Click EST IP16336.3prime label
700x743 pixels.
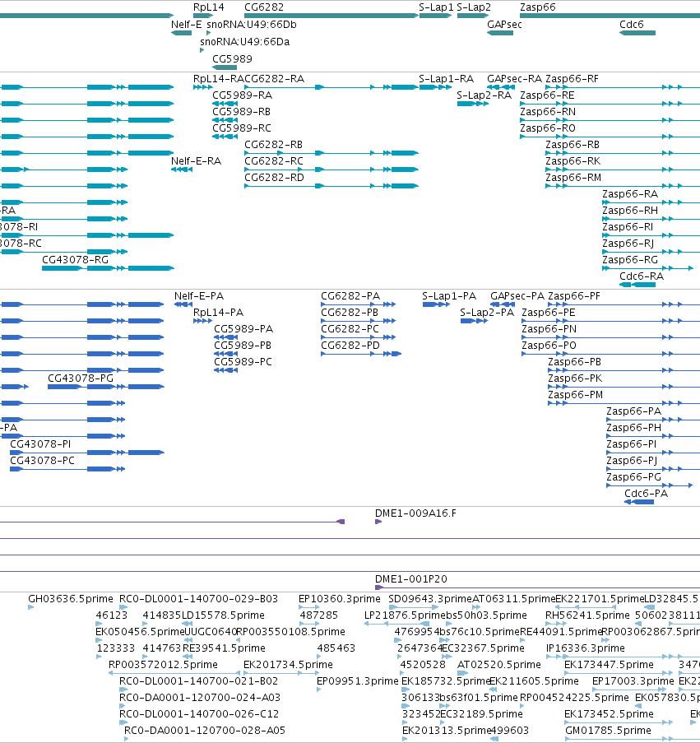586,648
